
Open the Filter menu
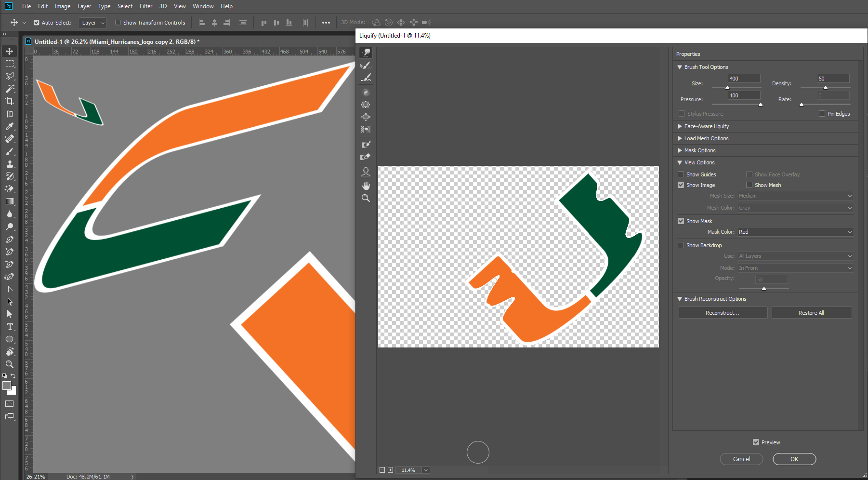tap(146, 6)
